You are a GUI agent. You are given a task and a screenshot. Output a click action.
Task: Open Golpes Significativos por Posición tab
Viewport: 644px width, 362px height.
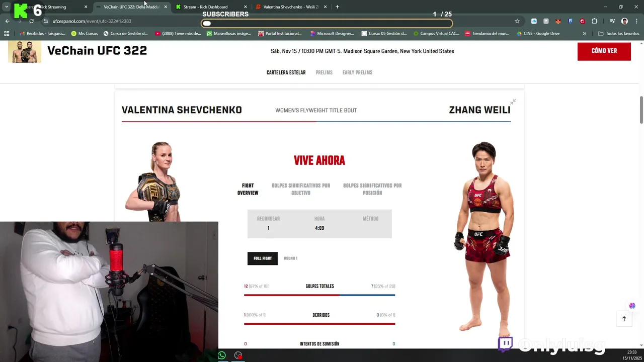(372, 190)
